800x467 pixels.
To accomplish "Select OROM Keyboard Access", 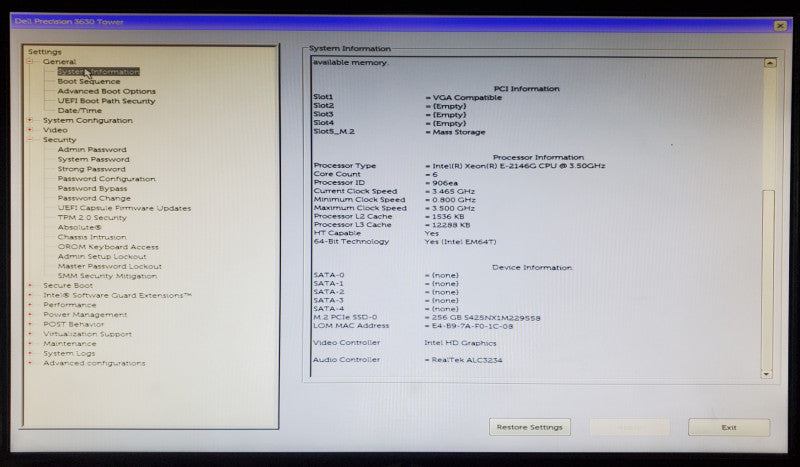I will pos(108,247).
